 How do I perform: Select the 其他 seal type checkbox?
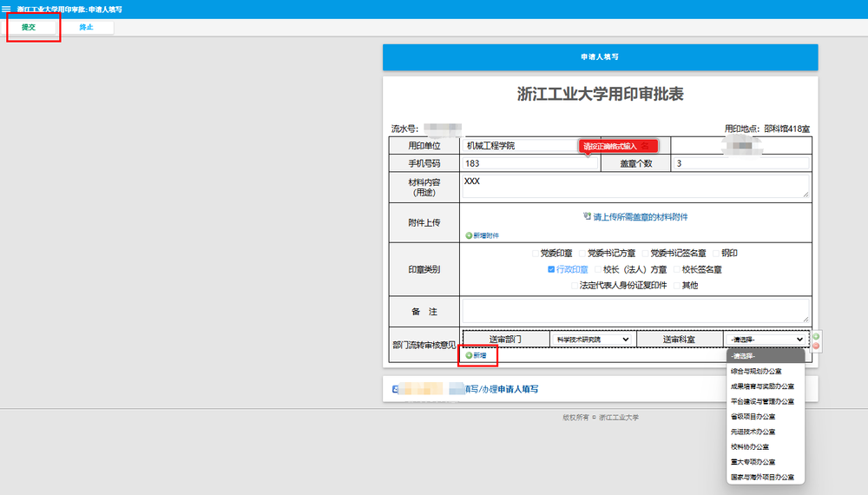[x=676, y=285]
